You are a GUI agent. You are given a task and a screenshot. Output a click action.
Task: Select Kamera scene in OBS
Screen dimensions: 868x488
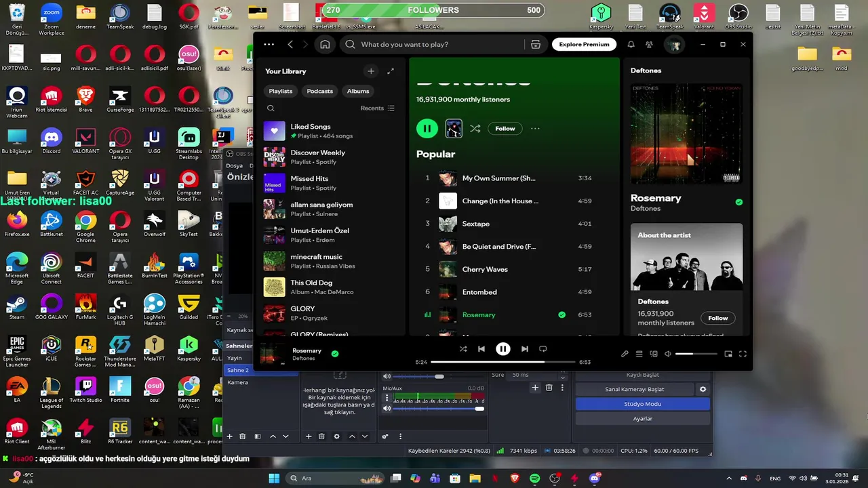coord(238,382)
